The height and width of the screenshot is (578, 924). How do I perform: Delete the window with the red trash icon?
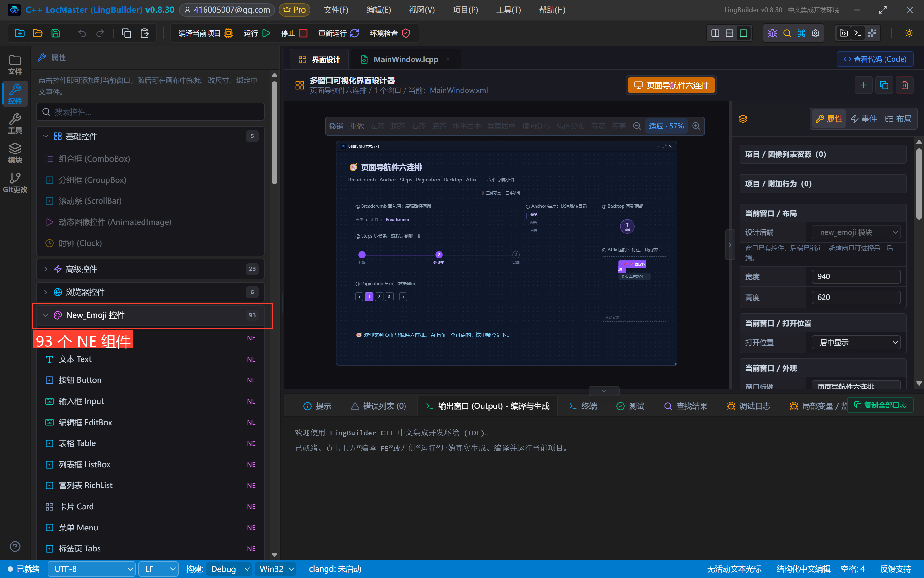(x=904, y=85)
